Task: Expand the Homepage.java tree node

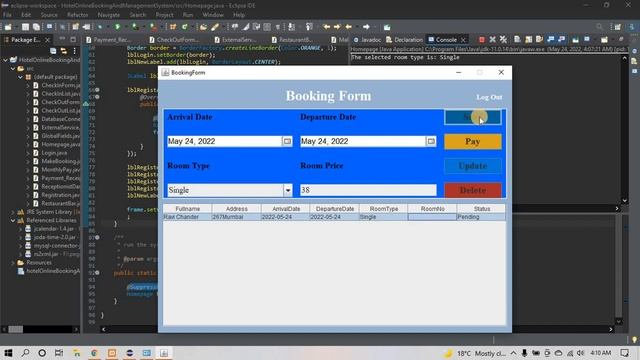Action: click(x=28, y=144)
